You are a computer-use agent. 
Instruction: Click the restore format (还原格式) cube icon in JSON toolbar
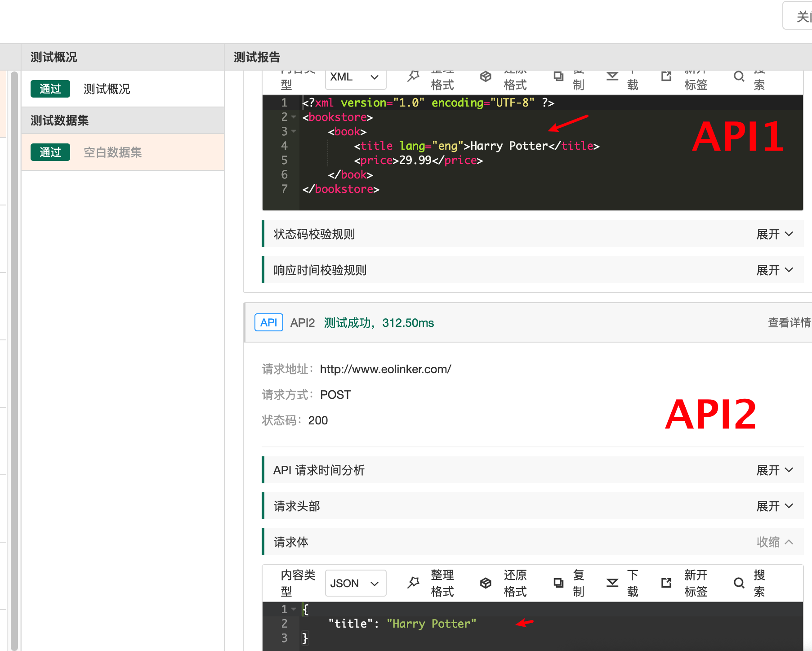[486, 583]
